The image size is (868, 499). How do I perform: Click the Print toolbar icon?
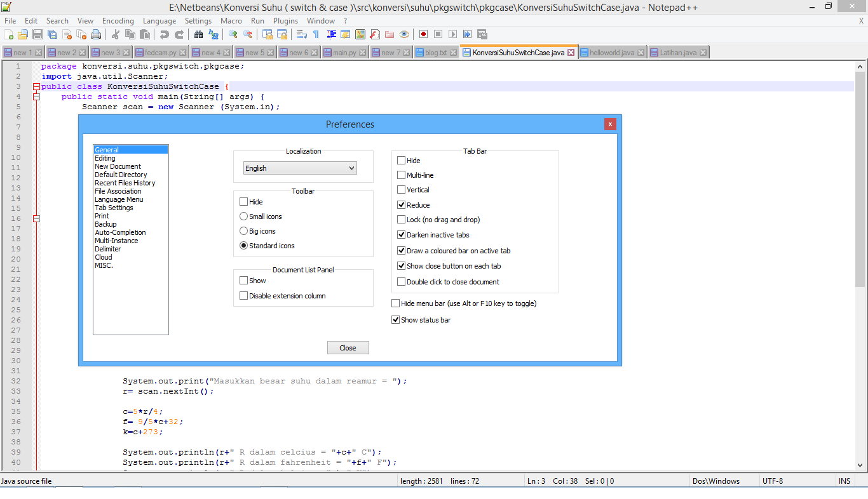[95, 34]
